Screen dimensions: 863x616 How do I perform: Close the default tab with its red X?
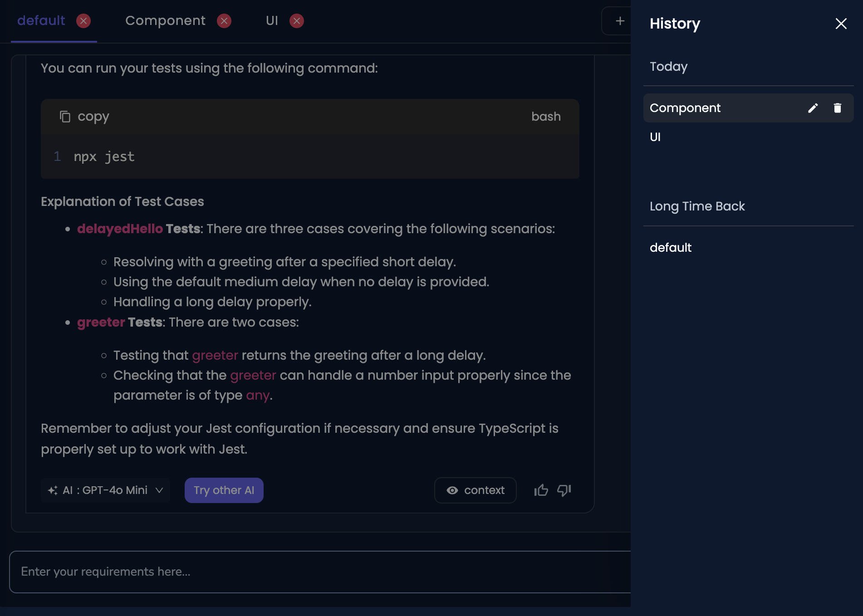point(83,21)
